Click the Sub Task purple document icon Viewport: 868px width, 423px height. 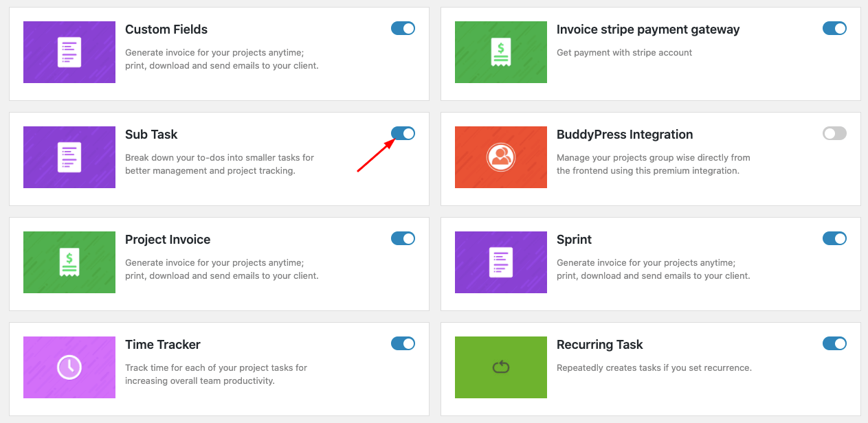pyautogui.click(x=69, y=157)
